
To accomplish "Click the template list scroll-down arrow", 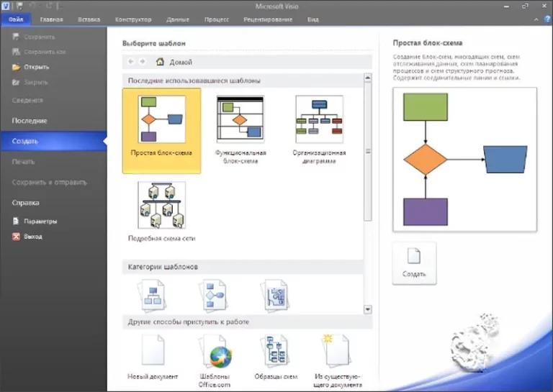I will click(x=368, y=309).
